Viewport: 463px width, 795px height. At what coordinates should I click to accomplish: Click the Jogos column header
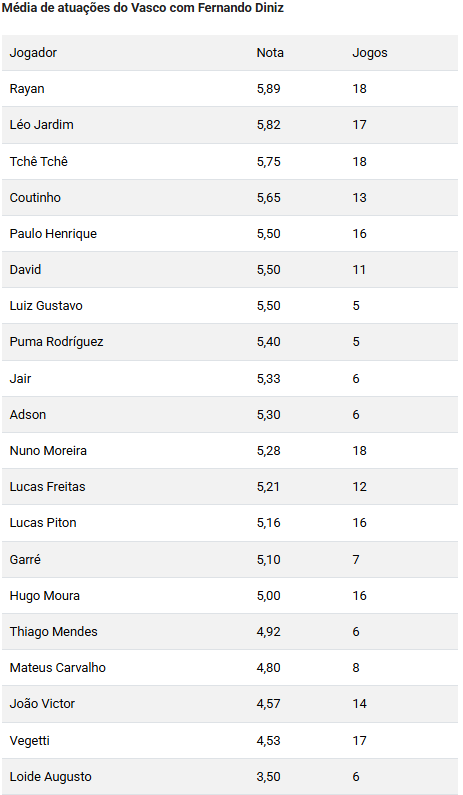(370, 53)
